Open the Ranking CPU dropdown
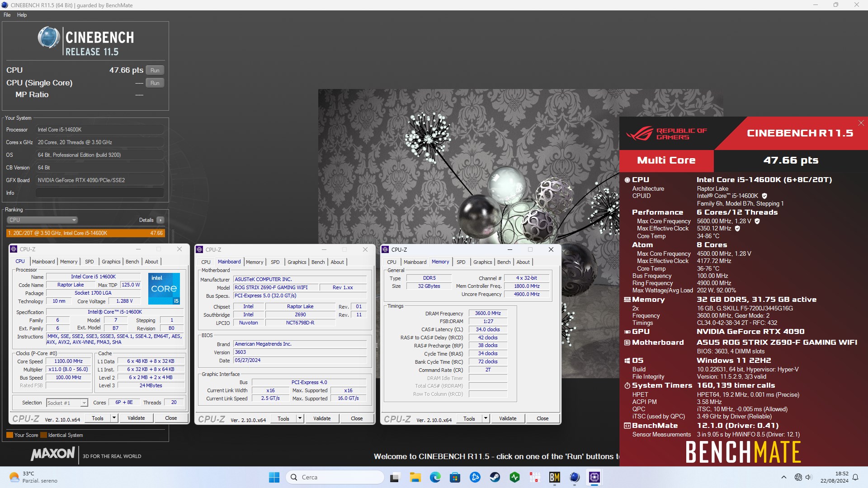The image size is (868, 488). (x=42, y=220)
